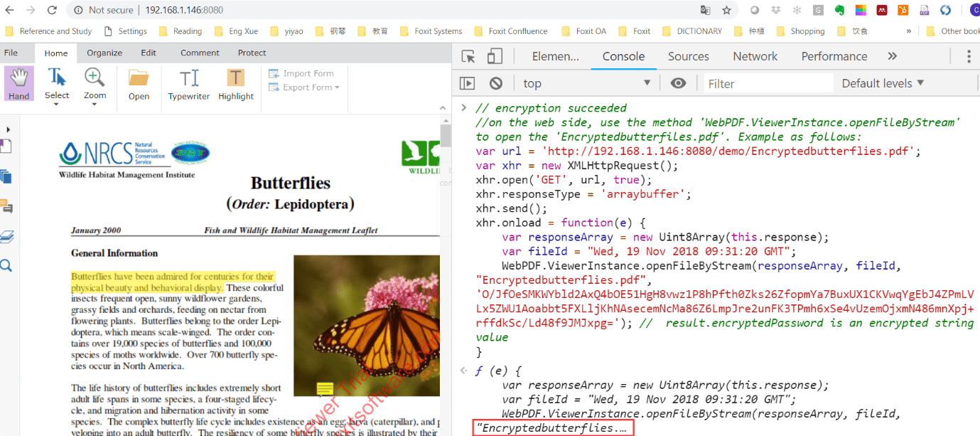Switch to the Protect tab
This screenshot has height=436, width=980.
tap(252, 53)
